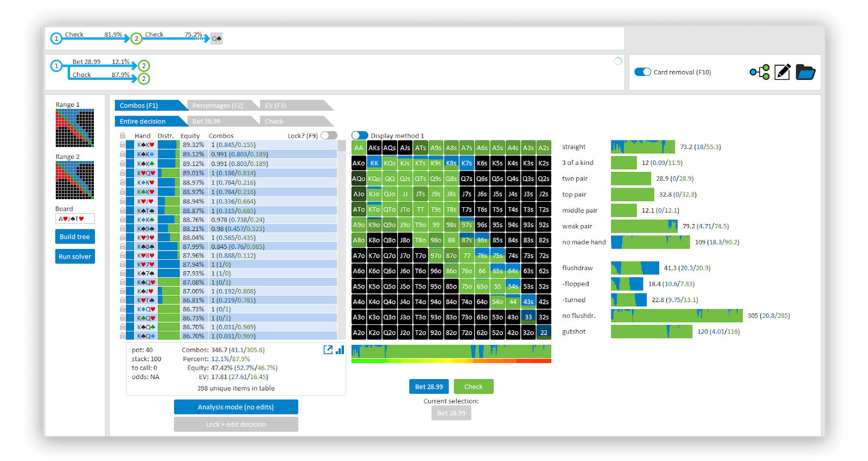Click the Distr. column header
Image resolution: width=868 pixels, height=461 pixels.
pyautogui.click(x=166, y=136)
